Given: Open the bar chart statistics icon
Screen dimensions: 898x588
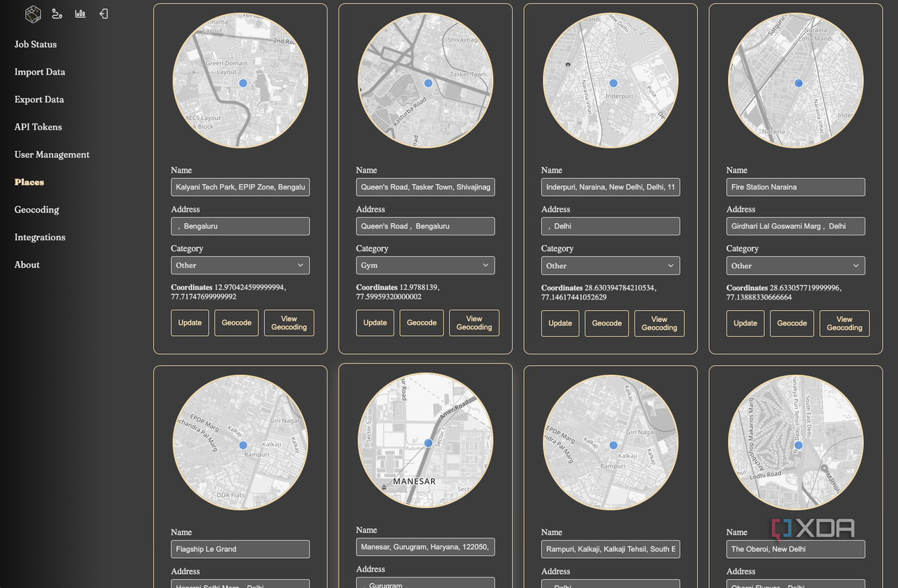Looking at the screenshot, I should [x=81, y=13].
